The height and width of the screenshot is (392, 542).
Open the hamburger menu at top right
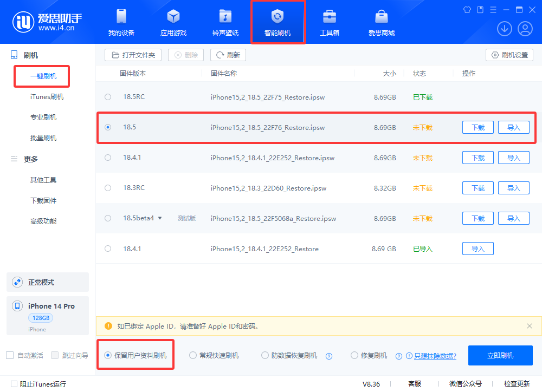click(x=493, y=9)
